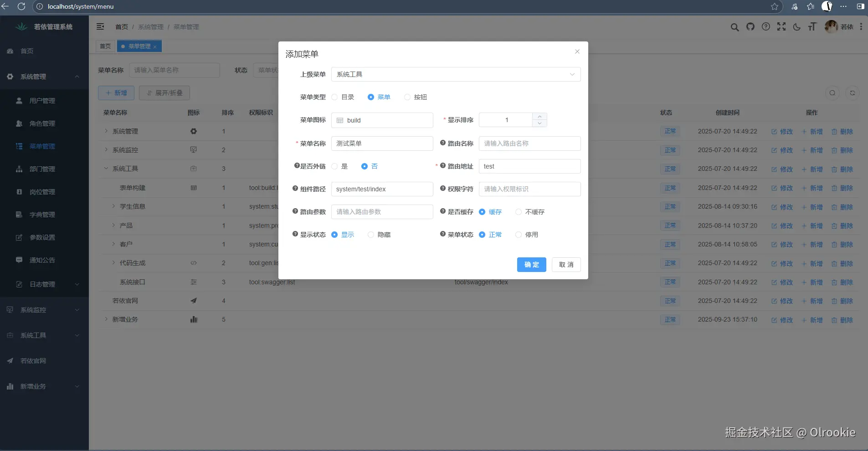This screenshot has width=868, height=451.
Task: Expand the 新增业务 table row
Action: coord(106,319)
